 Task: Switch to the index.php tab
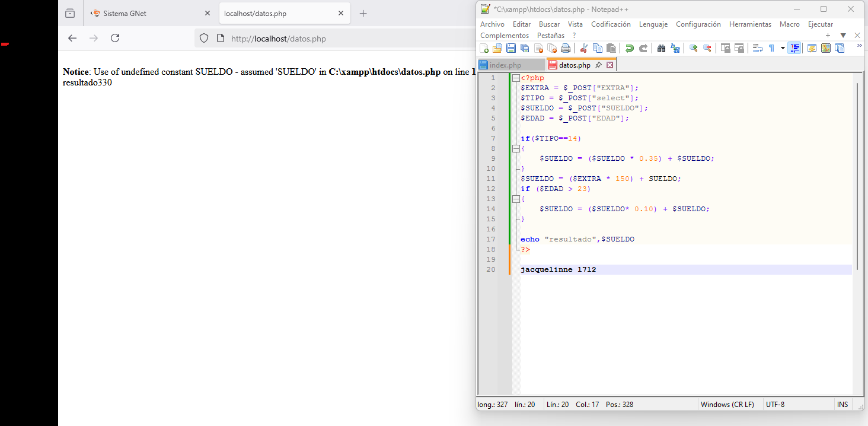[x=511, y=65]
